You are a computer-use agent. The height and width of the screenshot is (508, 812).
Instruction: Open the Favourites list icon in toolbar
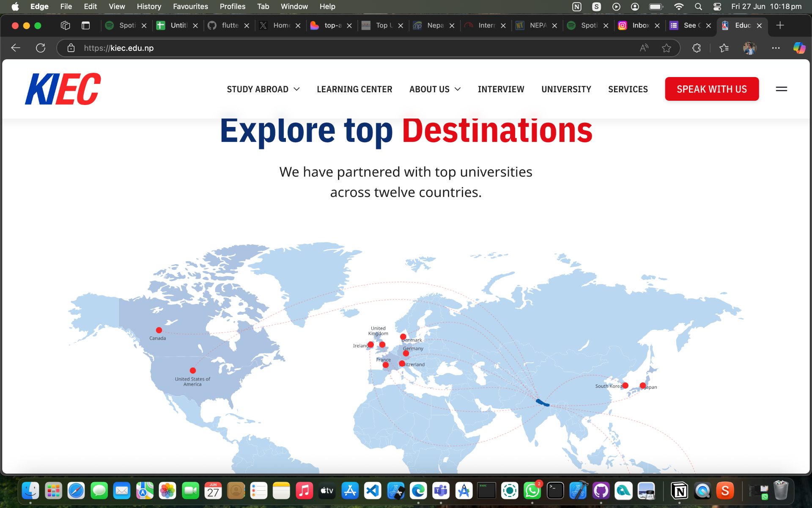click(x=724, y=48)
